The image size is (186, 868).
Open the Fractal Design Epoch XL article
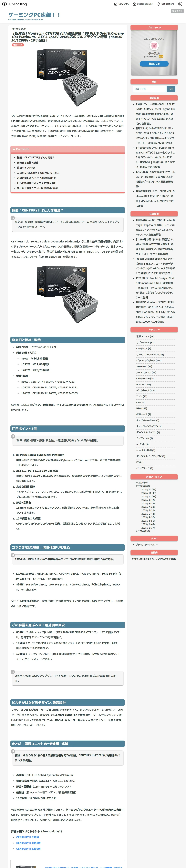155,266
